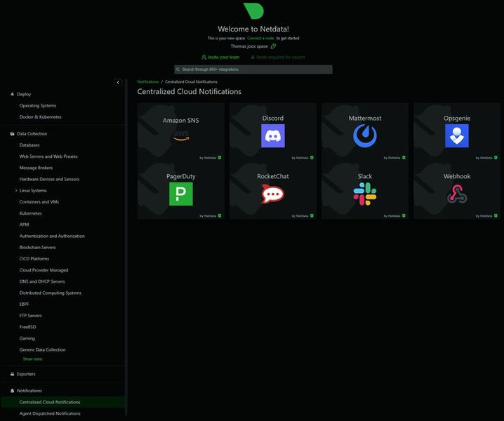Click the Notifications section header

tap(29, 391)
